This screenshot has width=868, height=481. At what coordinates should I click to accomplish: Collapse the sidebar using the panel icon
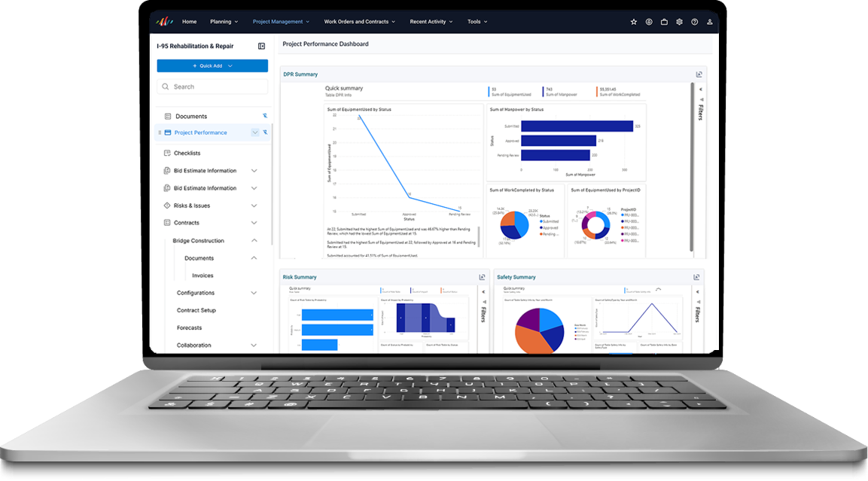(261, 46)
